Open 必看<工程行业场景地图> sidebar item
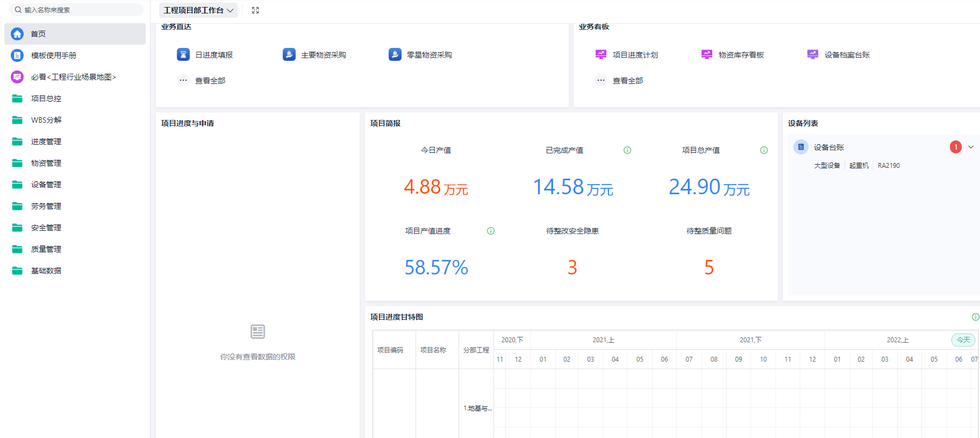 (75, 77)
